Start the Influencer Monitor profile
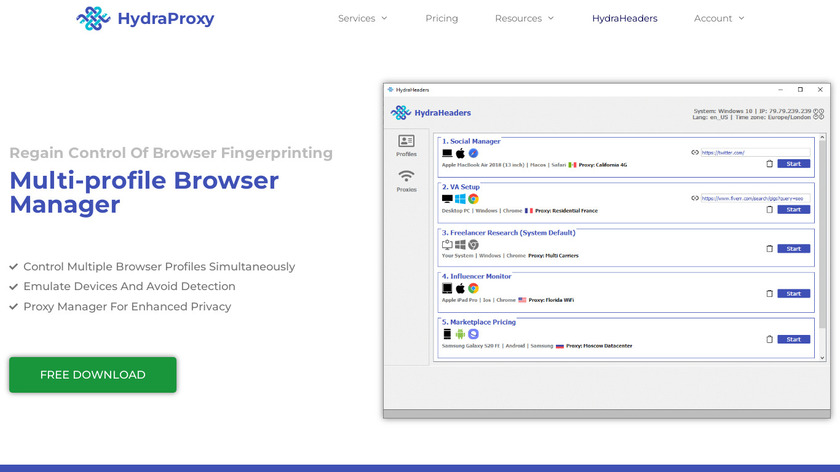 793,294
